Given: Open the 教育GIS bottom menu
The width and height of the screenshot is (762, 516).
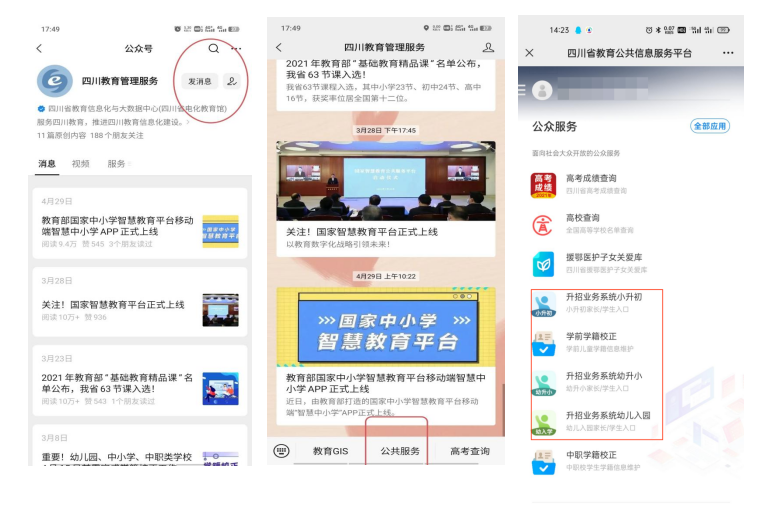Looking at the screenshot, I should pyautogui.click(x=330, y=451).
